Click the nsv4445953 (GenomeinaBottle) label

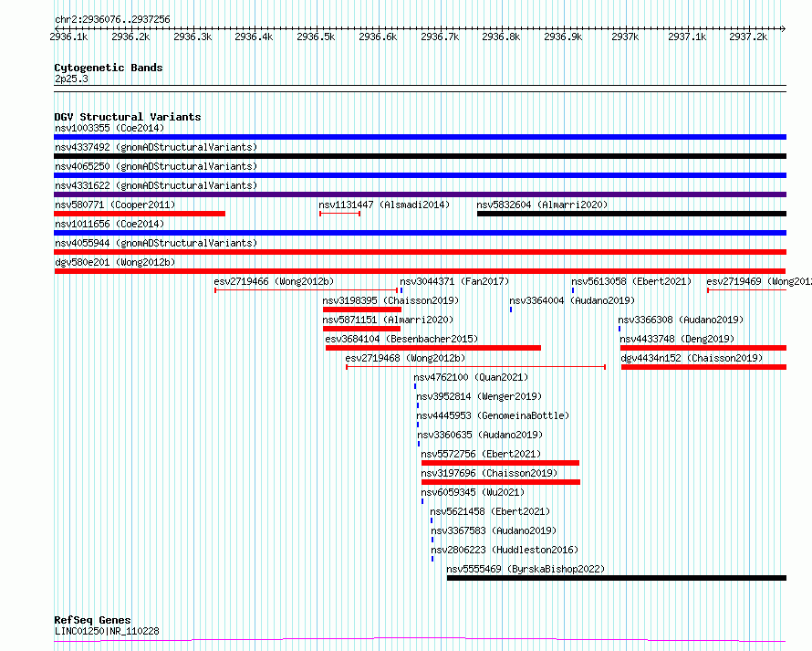coord(493,415)
